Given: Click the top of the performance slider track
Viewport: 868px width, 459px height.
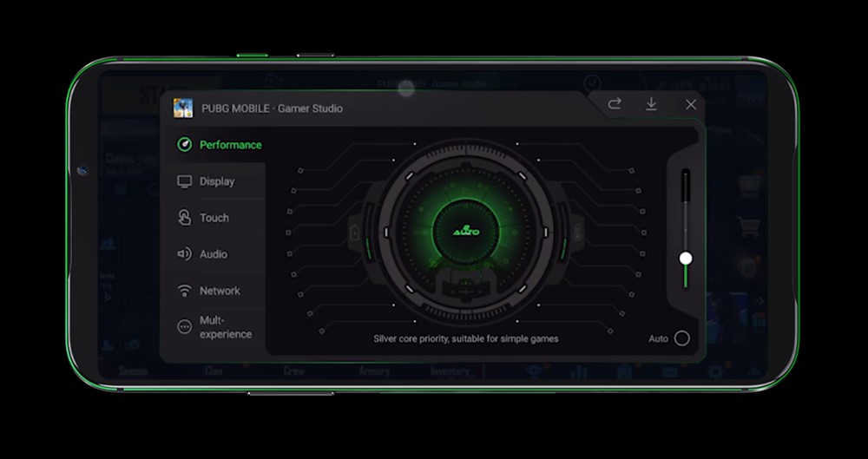Looking at the screenshot, I should [x=686, y=175].
